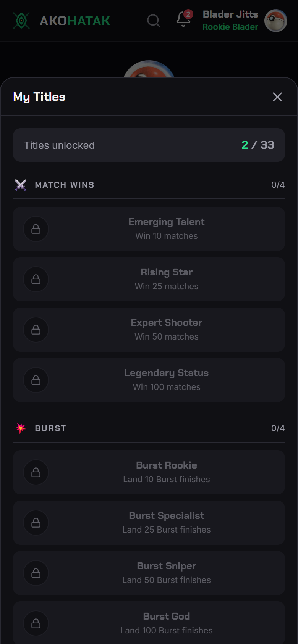The width and height of the screenshot is (298, 644).
Task: Click lock icon beside Burst Rookie
Action: pos(36,472)
